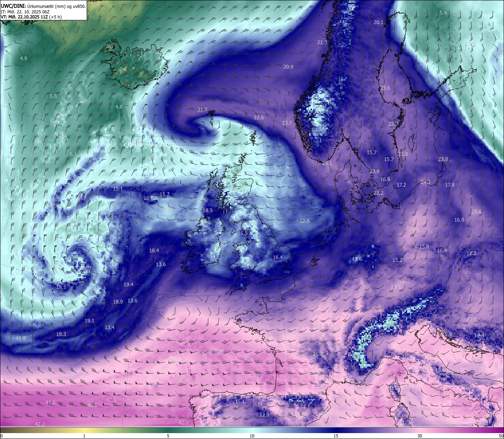Pick the dark green segment of the color scale
Screen dimensions: 504x439
click(x=168, y=430)
